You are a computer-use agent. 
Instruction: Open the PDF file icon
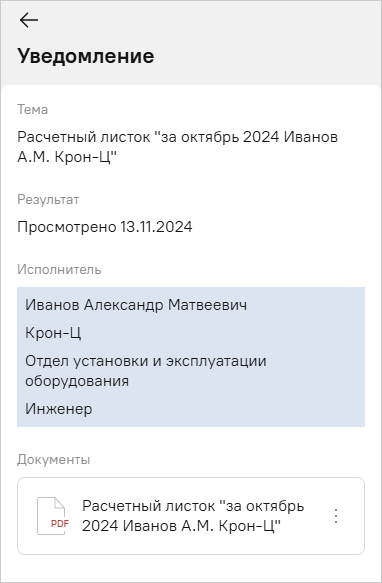(52, 516)
